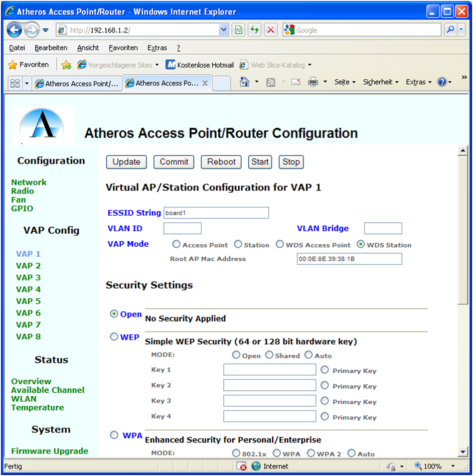Viewport: 473px width, 476px height.
Task: Click the Home icon in command bar
Action: point(244,82)
